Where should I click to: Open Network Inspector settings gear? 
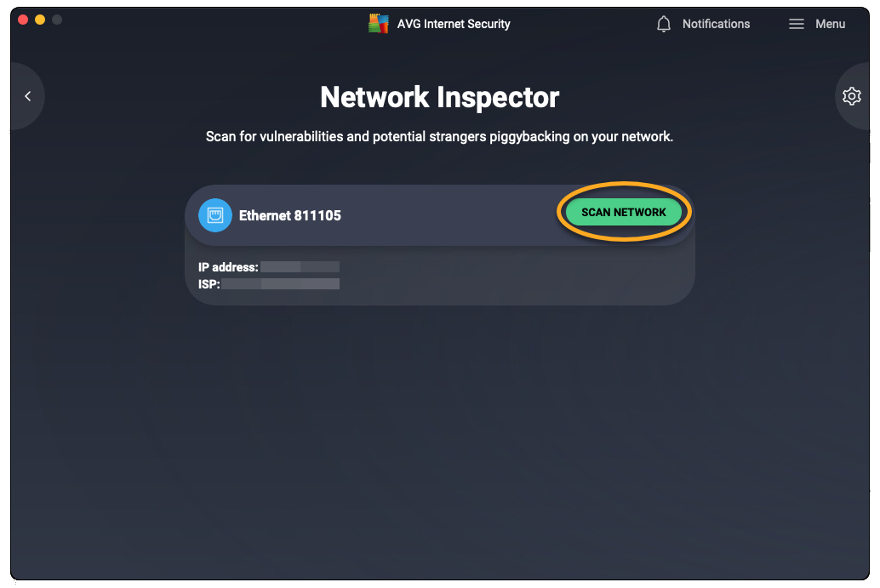coord(851,96)
